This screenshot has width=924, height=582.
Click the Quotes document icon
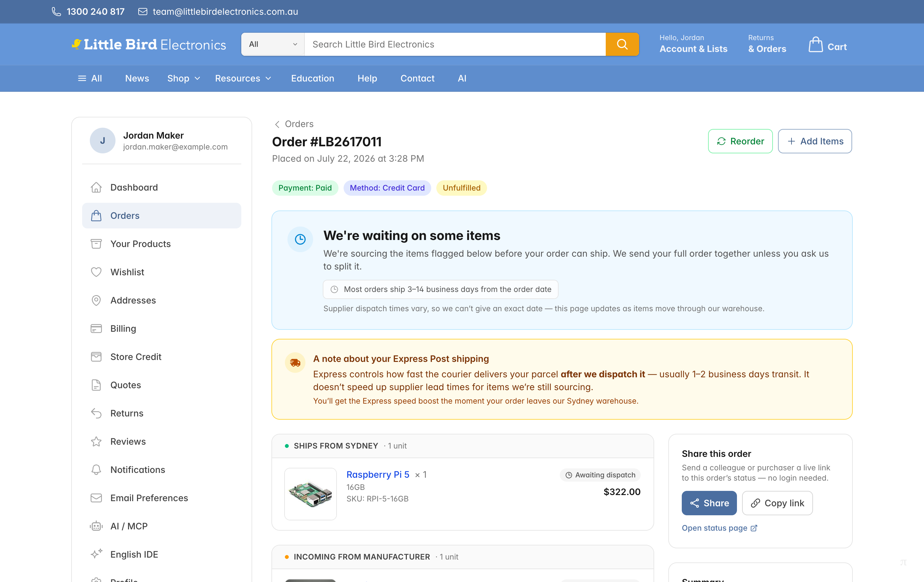pos(96,385)
